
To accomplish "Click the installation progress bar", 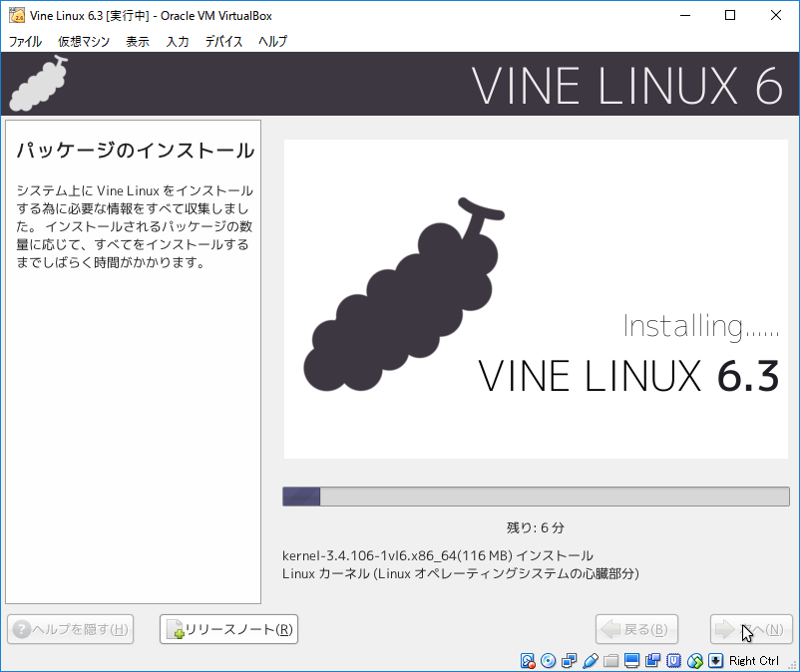I will pyautogui.click(x=537, y=496).
